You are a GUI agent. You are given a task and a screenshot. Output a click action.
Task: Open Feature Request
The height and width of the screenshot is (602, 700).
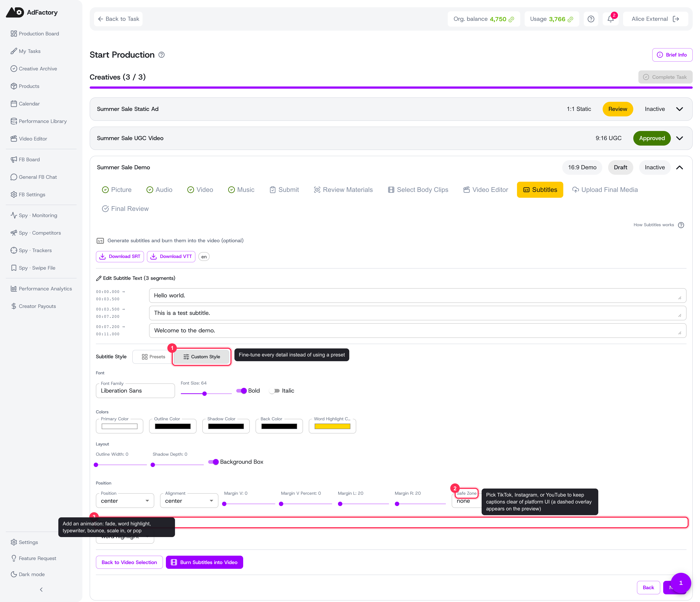pyautogui.click(x=33, y=558)
